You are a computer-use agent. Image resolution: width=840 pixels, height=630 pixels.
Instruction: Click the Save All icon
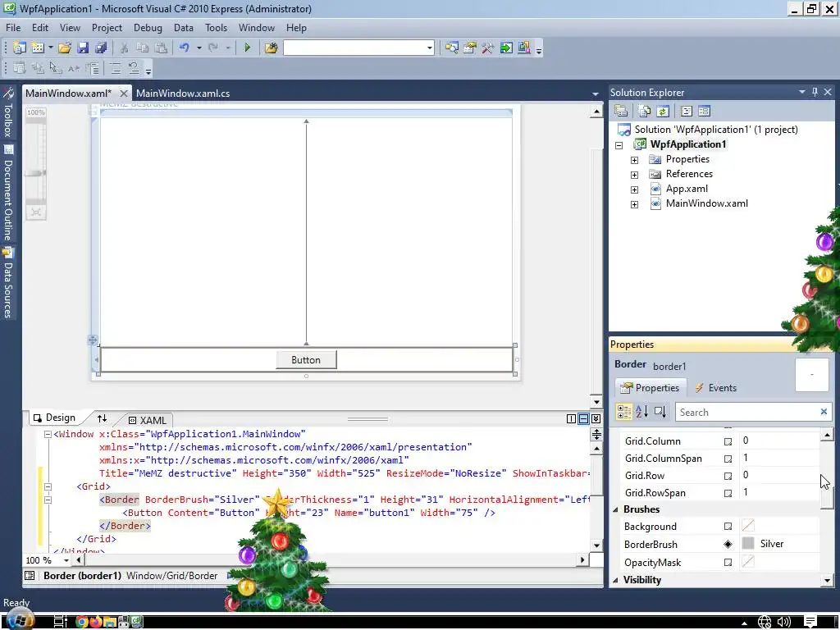[x=101, y=48]
